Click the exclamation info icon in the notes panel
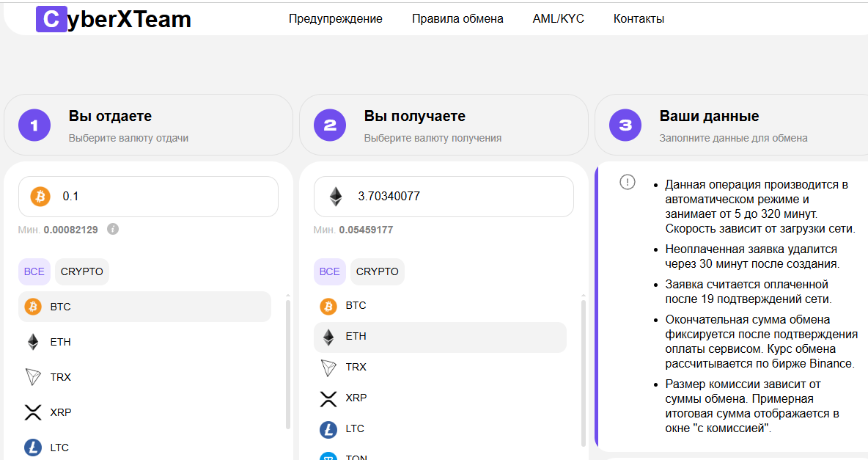Screen dimensions: 868x460 628,182
